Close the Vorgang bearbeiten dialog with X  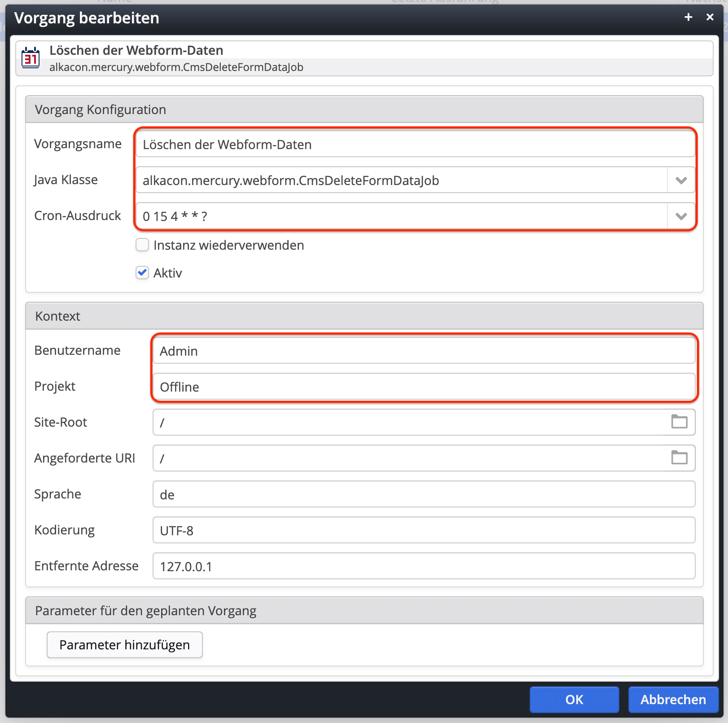point(710,18)
